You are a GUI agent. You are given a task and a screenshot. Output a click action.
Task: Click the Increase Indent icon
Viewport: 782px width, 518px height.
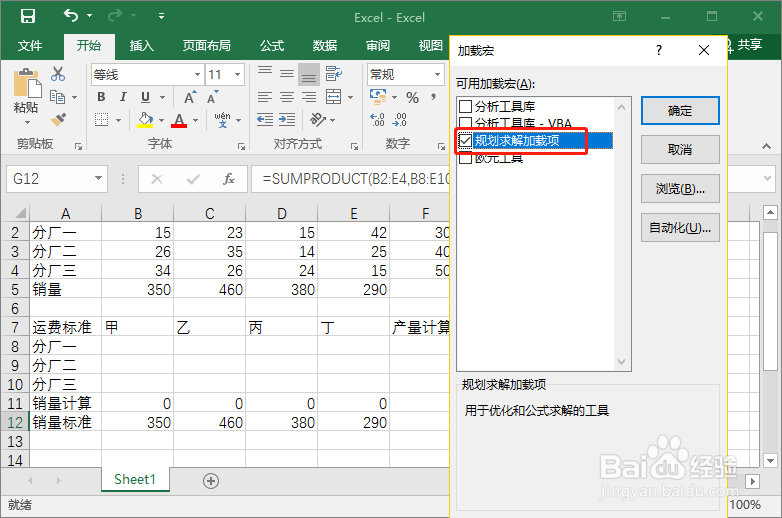click(287, 120)
